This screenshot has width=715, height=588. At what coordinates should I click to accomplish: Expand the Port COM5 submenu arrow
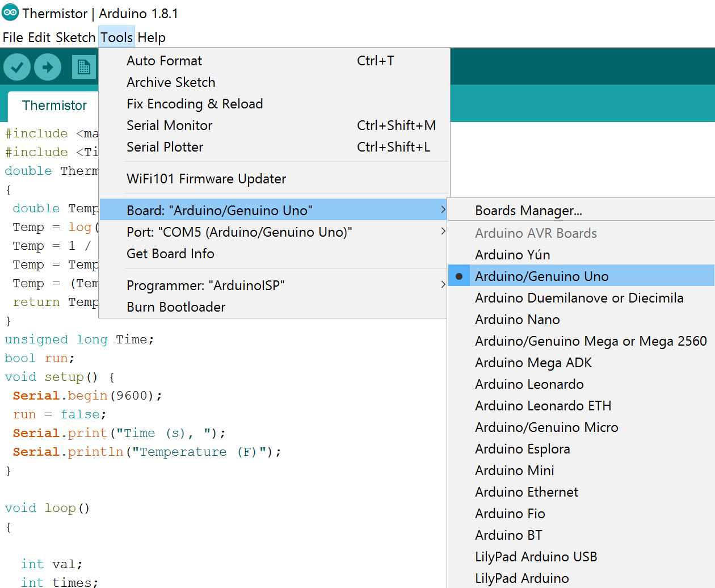point(443,232)
